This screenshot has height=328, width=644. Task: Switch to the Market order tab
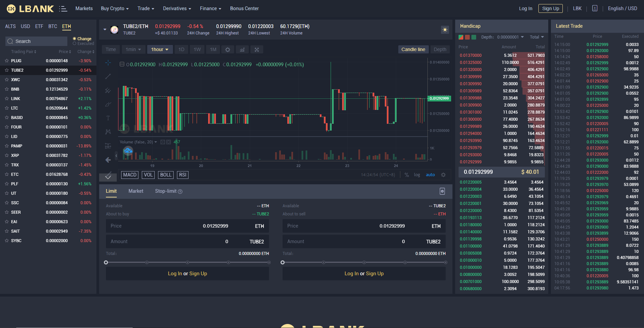tap(136, 191)
